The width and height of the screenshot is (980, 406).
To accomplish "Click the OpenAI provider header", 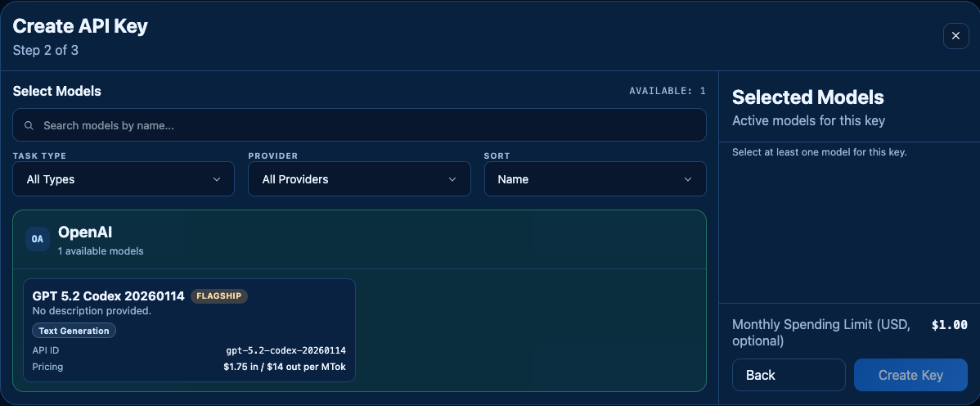I will point(359,240).
